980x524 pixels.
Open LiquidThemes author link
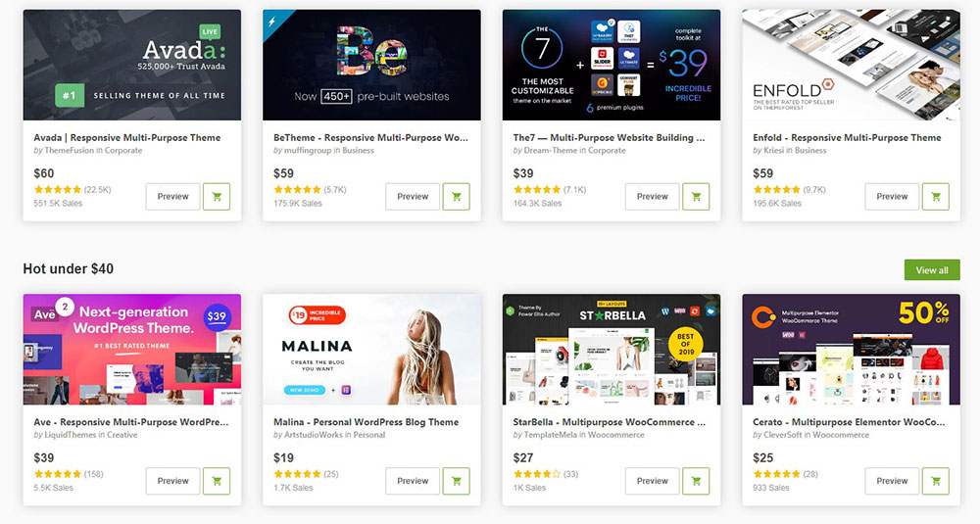pyautogui.click(x=70, y=435)
